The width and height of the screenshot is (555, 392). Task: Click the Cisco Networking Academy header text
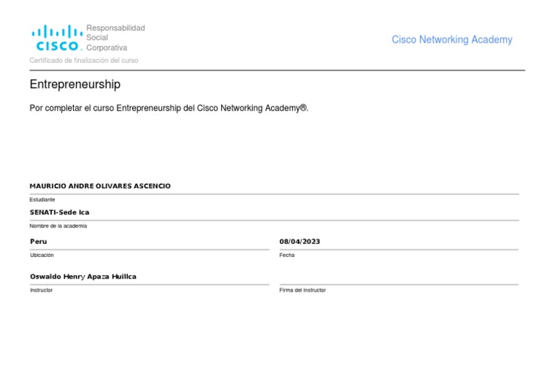[x=452, y=40]
